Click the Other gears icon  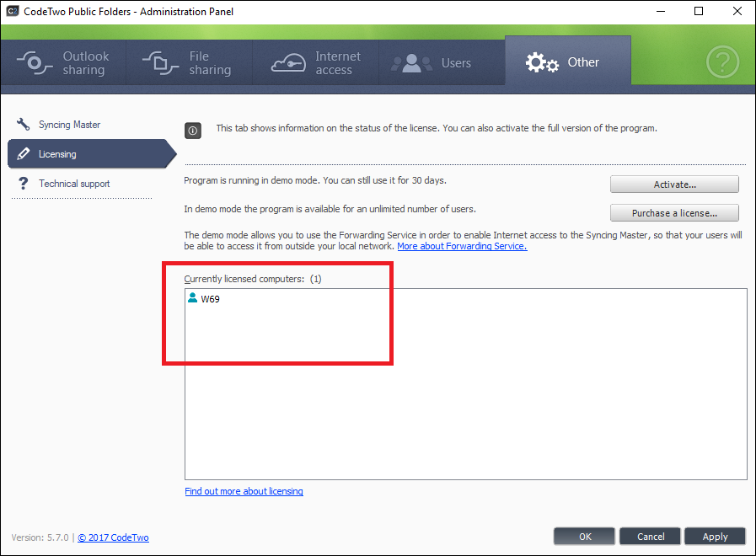543,62
